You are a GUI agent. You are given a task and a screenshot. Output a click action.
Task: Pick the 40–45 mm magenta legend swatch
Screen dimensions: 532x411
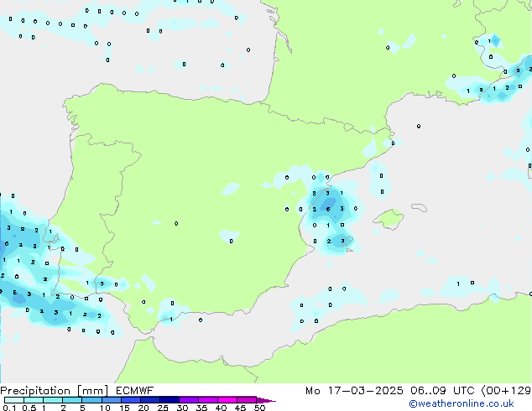(227, 400)
